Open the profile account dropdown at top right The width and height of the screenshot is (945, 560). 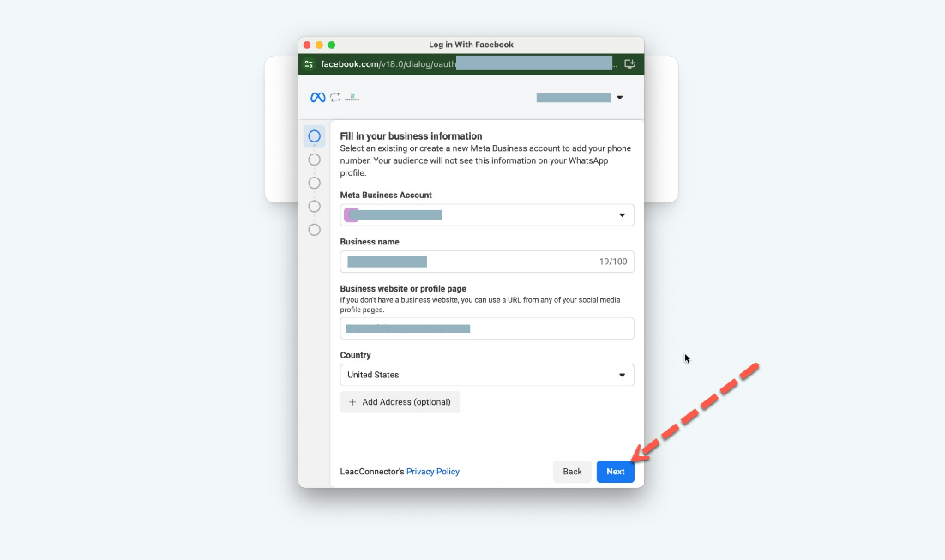pos(620,98)
